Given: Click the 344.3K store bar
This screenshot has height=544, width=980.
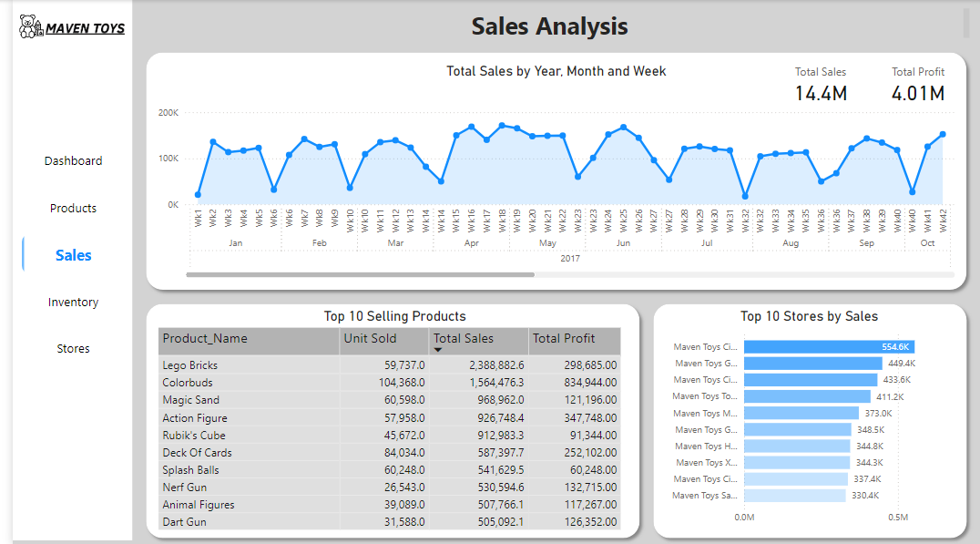Looking at the screenshot, I should [x=797, y=463].
